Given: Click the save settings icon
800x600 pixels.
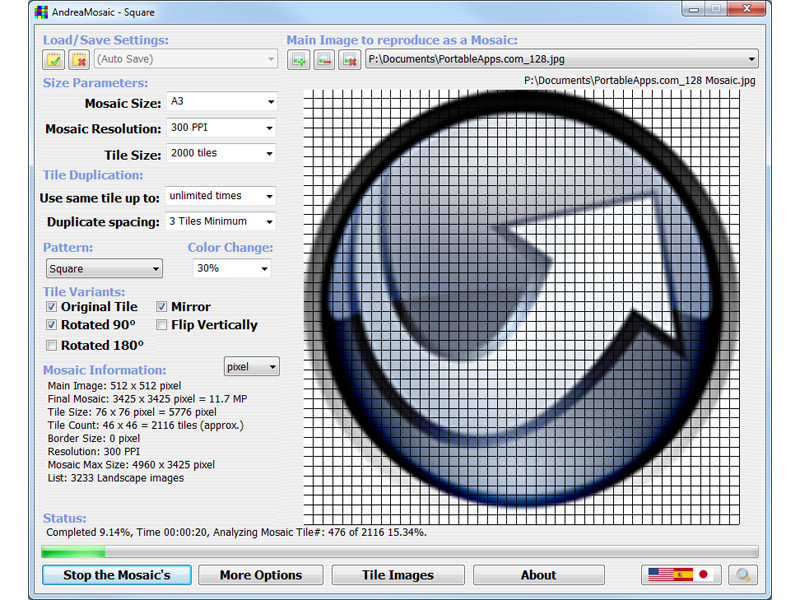Looking at the screenshot, I should click(54, 60).
